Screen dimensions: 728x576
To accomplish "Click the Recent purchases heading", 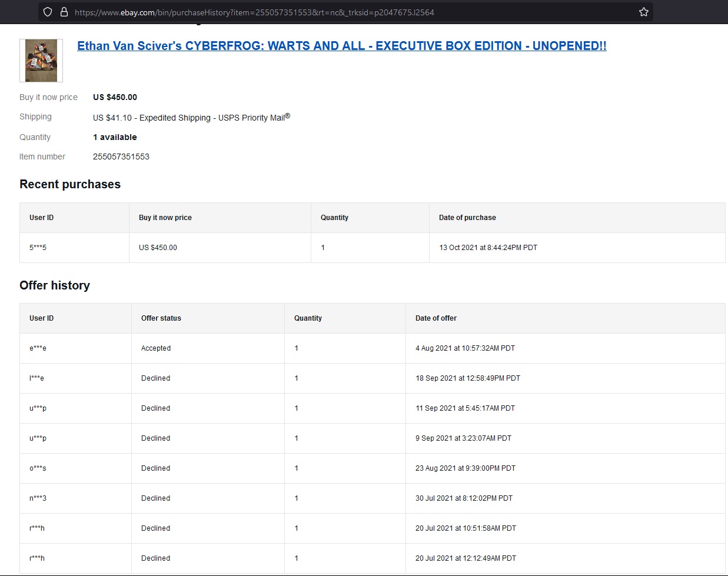I will click(x=70, y=184).
